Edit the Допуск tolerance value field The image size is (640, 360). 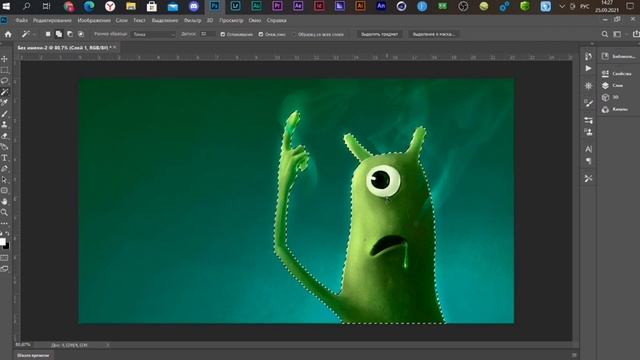208,34
